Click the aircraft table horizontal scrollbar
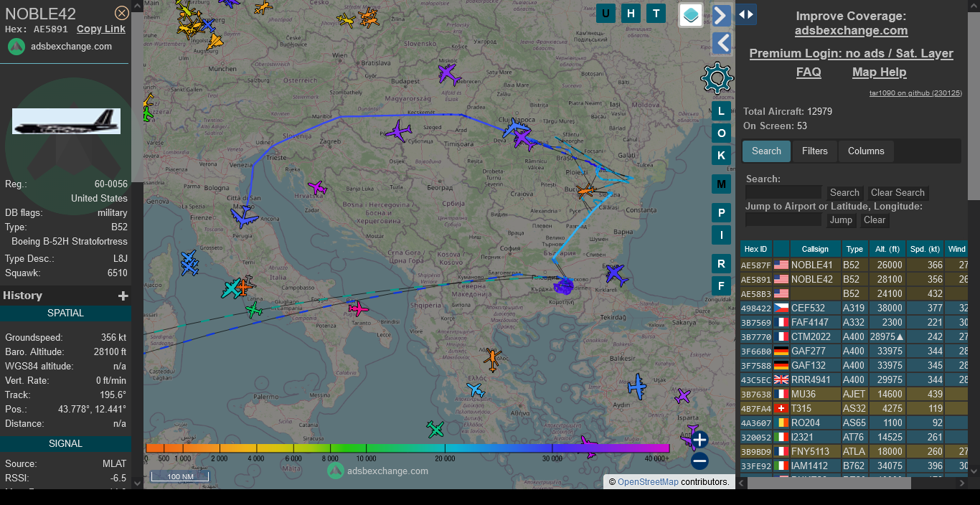This screenshot has height=505, width=980. coord(829,483)
